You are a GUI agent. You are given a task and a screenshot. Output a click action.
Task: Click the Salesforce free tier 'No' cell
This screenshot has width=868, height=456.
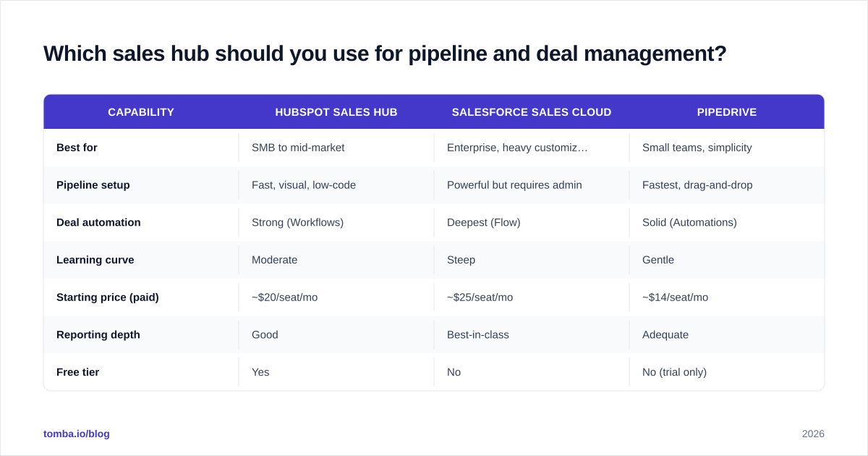click(454, 372)
